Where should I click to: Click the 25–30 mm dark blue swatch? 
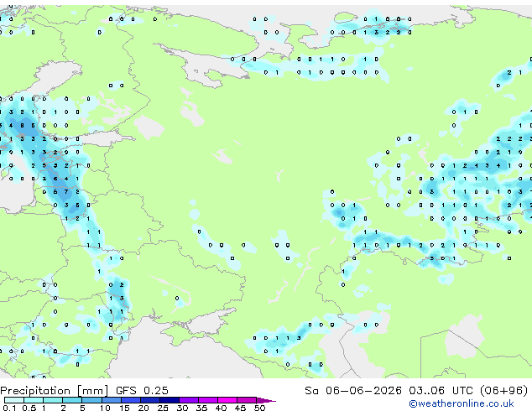pyautogui.click(x=170, y=400)
